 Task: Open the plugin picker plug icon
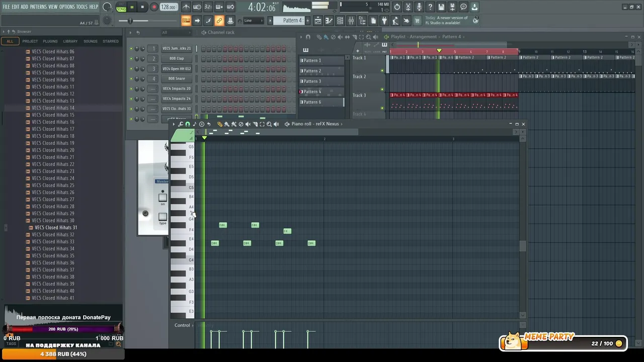384,21
